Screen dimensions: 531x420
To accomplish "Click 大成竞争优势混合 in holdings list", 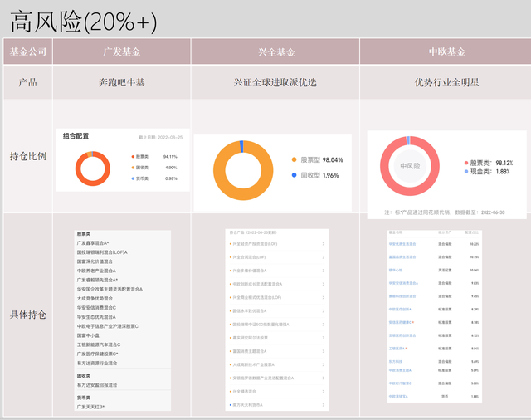I will (x=95, y=299).
